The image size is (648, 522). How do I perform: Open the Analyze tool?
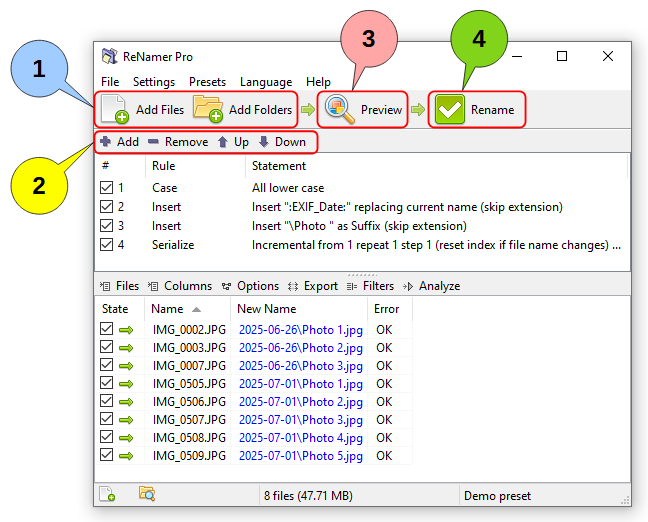tap(431, 286)
